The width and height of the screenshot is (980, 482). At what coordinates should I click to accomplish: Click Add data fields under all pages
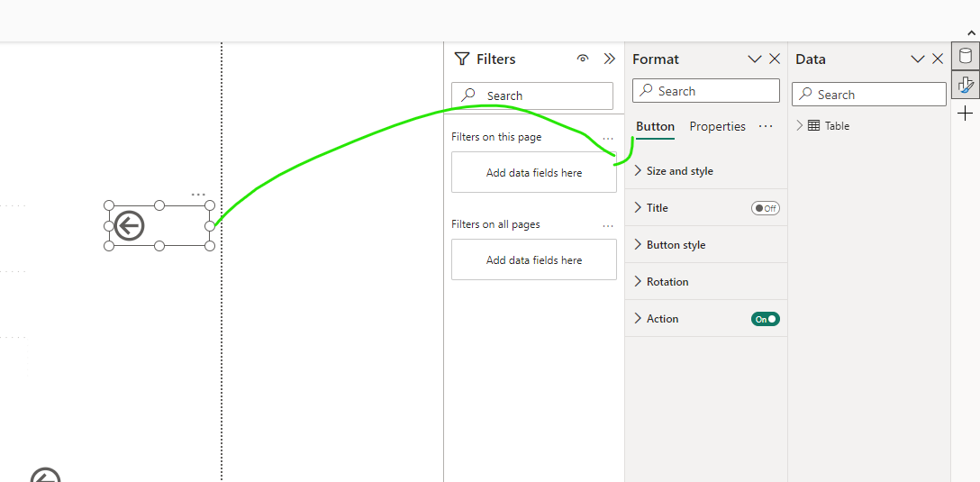pos(534,259)
